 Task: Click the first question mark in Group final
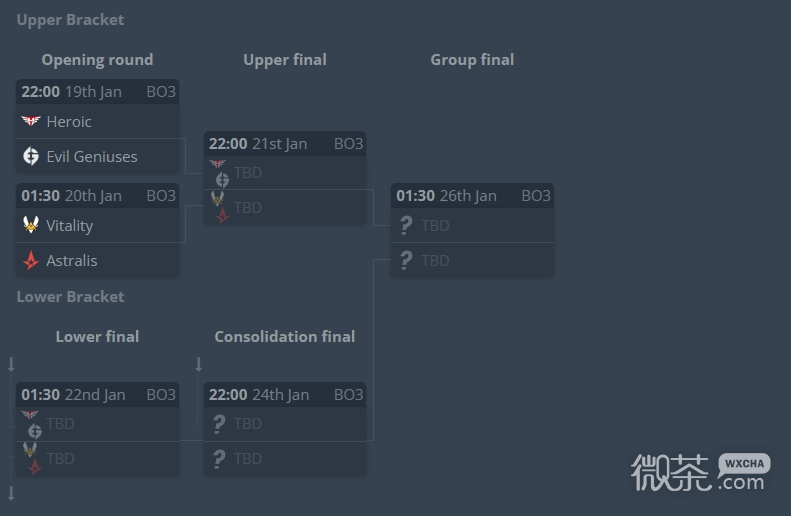click(406, 225)
